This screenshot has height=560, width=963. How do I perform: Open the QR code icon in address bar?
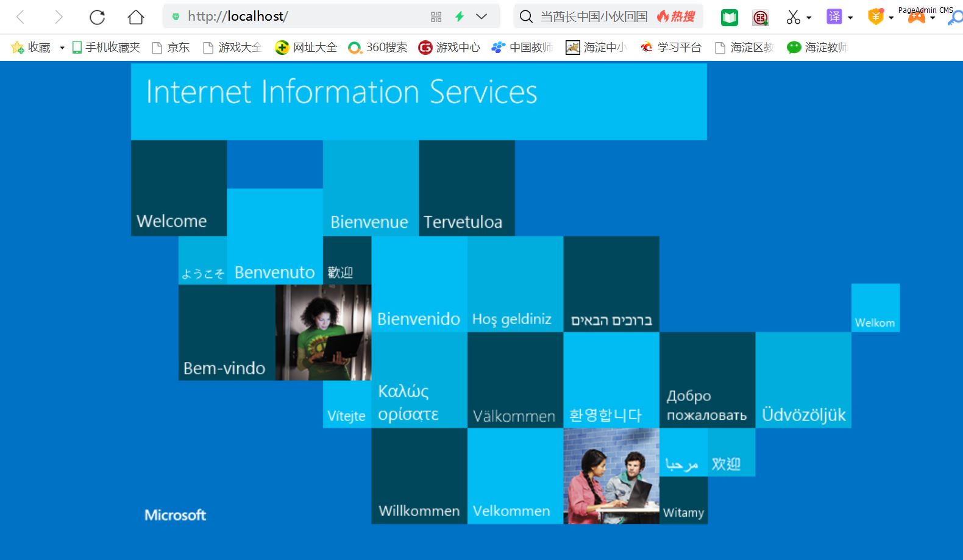click(x=436, y=16)
